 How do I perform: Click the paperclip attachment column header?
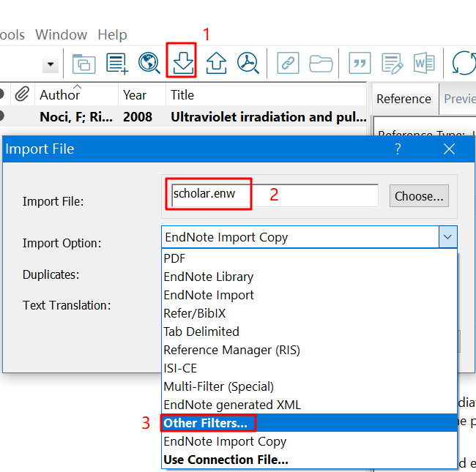[x=22, y=94]
